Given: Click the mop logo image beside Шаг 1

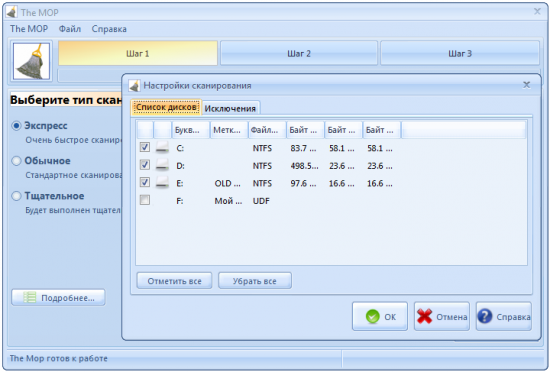Looking at the screenshot, I should pyautogui.click(x=31, y=61).
